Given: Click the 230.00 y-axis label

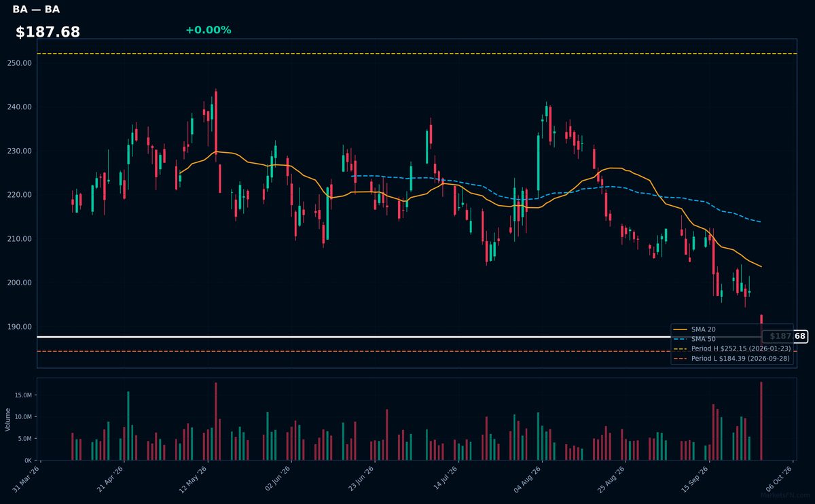Looking at the screenshot, I should coord(19,151).
